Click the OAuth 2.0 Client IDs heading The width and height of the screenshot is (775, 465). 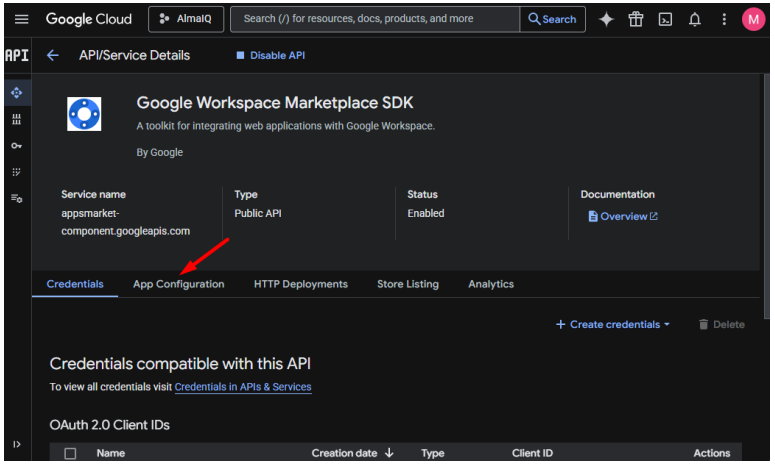pyautogui.click(x=110, y=425)
